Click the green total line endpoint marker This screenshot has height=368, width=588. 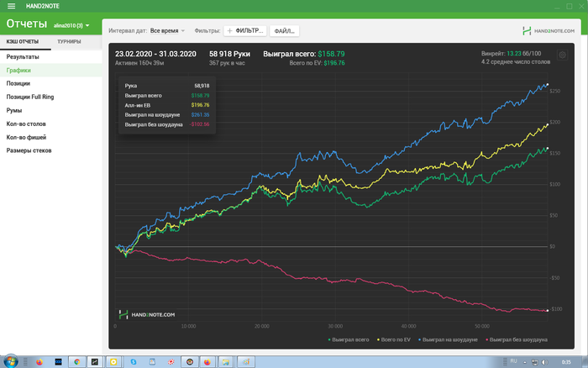[x=548, y=149]
